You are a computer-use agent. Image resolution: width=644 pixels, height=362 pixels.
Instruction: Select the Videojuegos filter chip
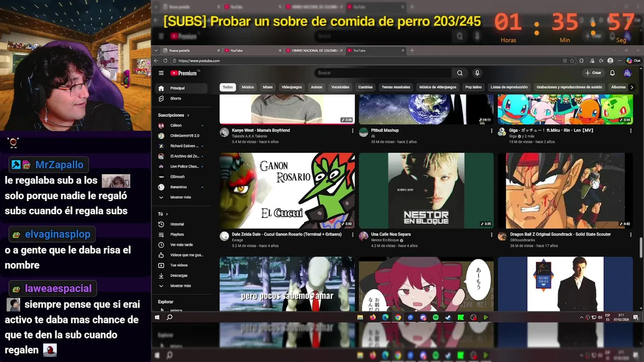(x=292, y=87)
